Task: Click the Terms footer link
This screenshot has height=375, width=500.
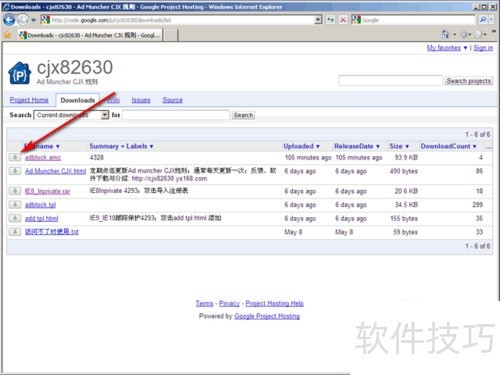Action: pyautogui.click(x=204, y=303)
